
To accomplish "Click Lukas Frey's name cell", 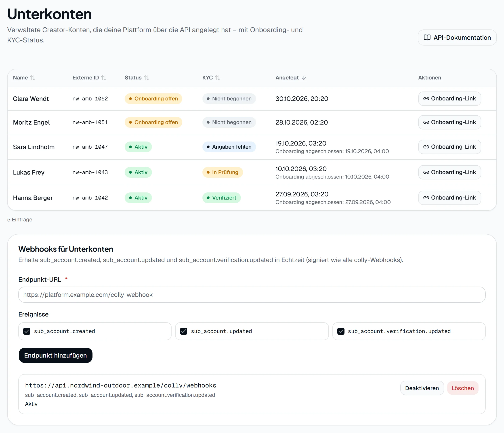I will click(29, 172).
